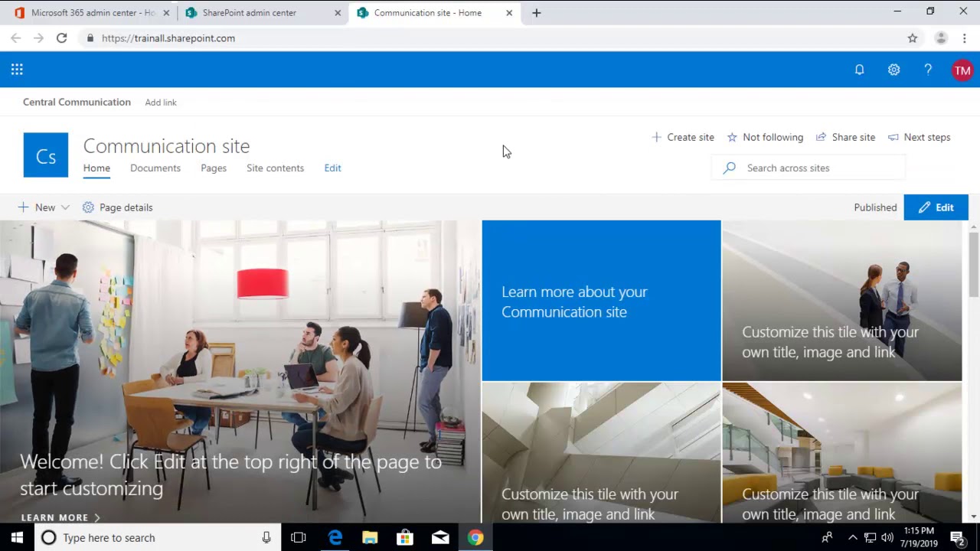Click the Windows search box
This screenshot has height=551, width=980.
pos(157,537)
